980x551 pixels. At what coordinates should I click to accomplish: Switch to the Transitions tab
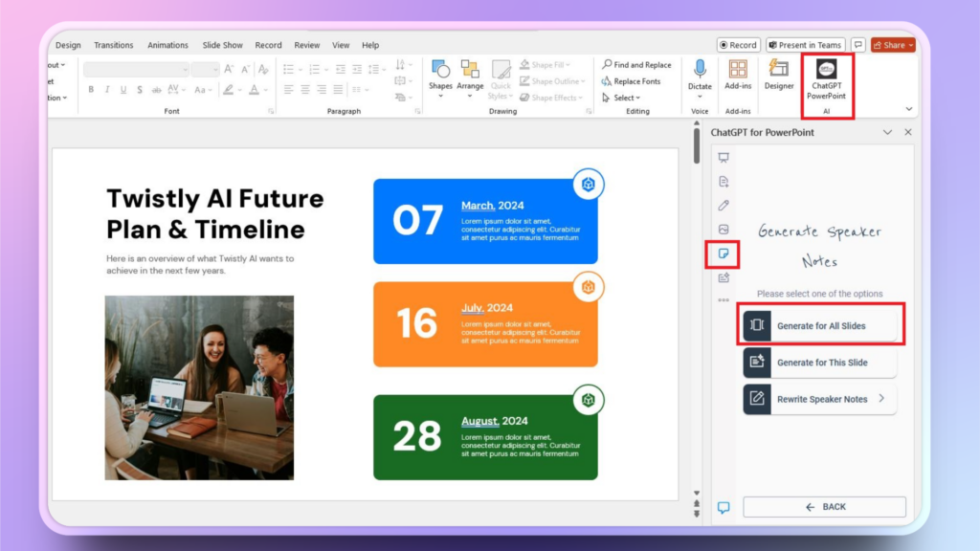tap(113, 45)
